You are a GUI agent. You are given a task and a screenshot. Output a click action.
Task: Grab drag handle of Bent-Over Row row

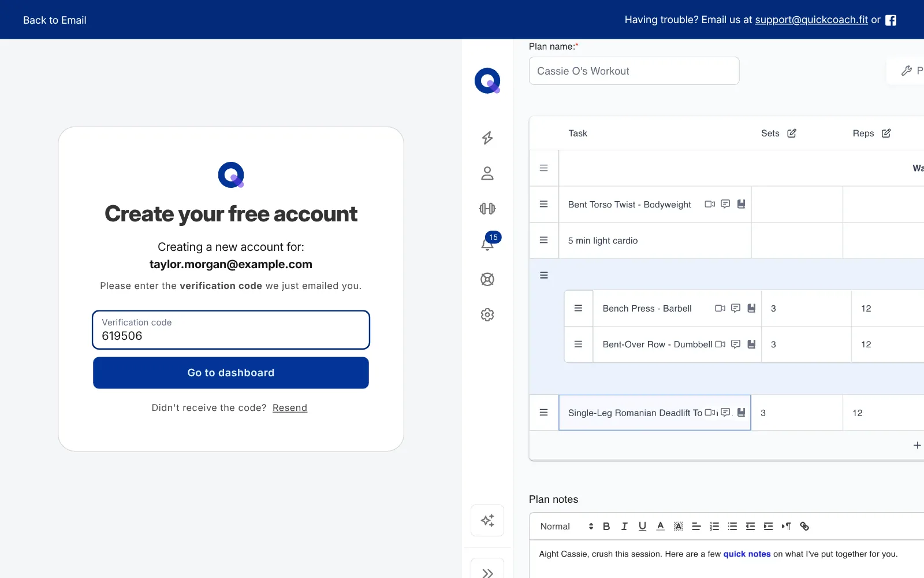pos(578,344)
